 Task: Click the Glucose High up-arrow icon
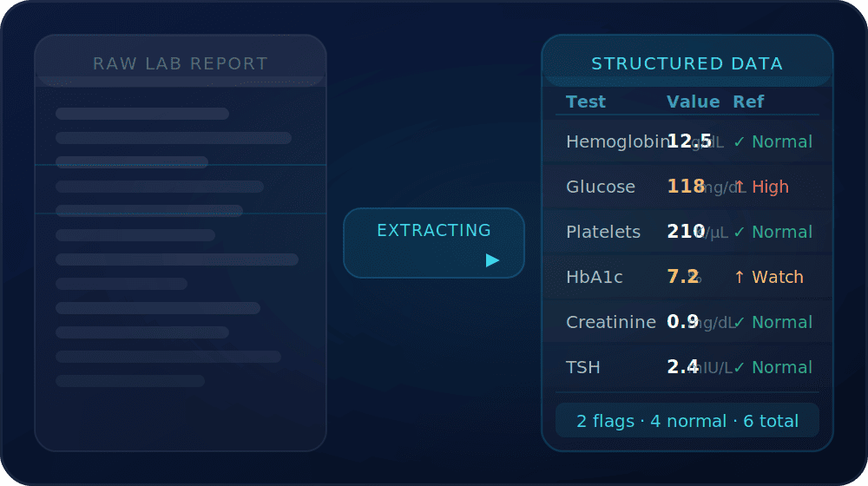(740, 187)
